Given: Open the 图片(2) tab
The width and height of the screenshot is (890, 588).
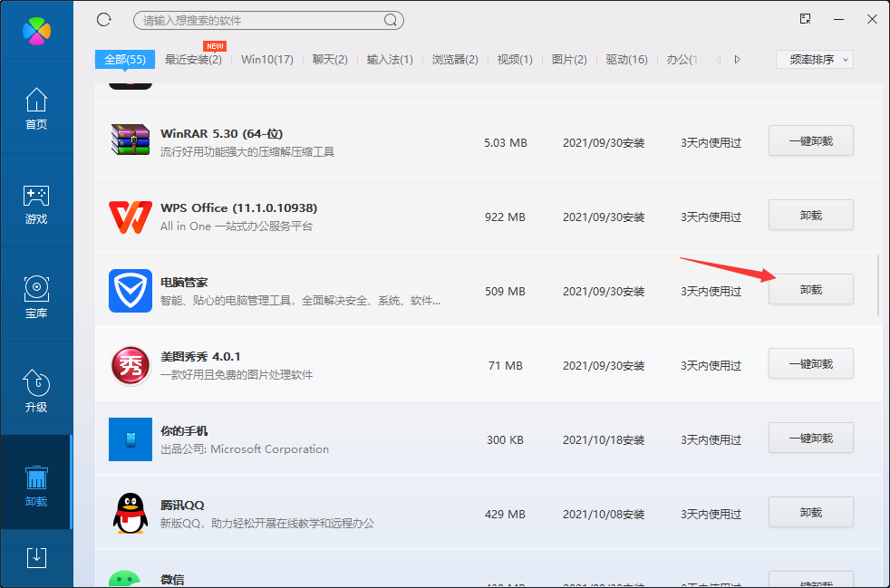Looking at the screenshot, I should click(x=569, y=60).
